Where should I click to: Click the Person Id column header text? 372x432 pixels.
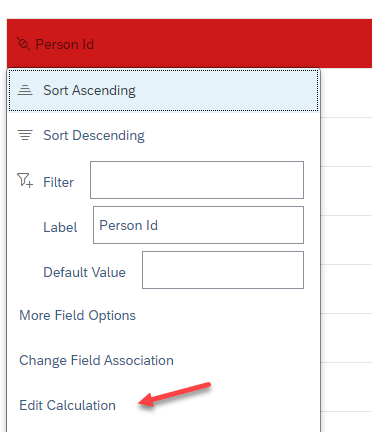tap(65, 44)
